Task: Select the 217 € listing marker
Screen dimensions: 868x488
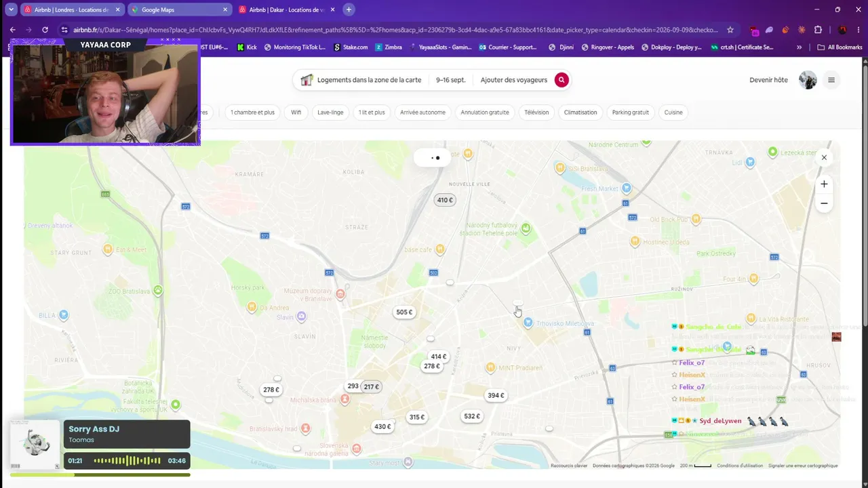Action: pos(371,387)
